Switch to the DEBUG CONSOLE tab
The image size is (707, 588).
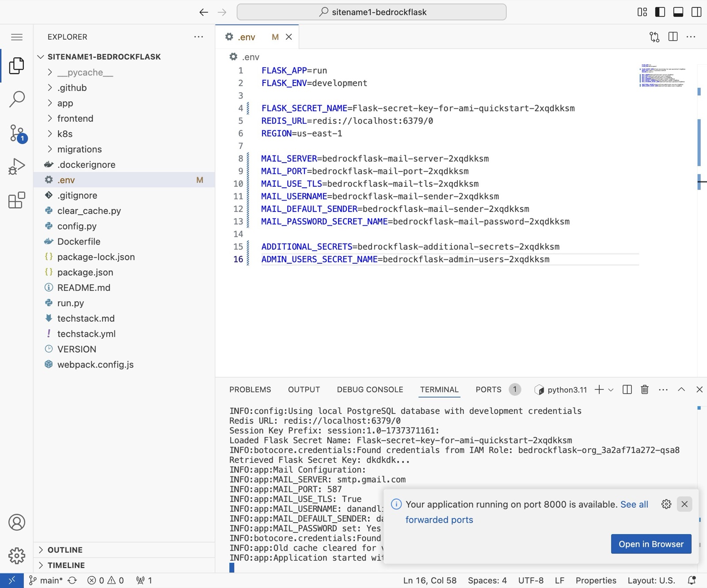(x=370, y=390)
